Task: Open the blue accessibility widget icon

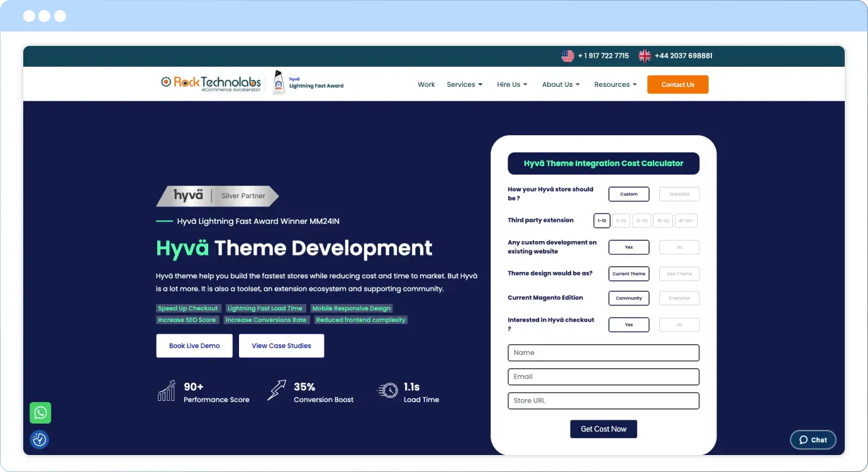Action: (40, 440)
